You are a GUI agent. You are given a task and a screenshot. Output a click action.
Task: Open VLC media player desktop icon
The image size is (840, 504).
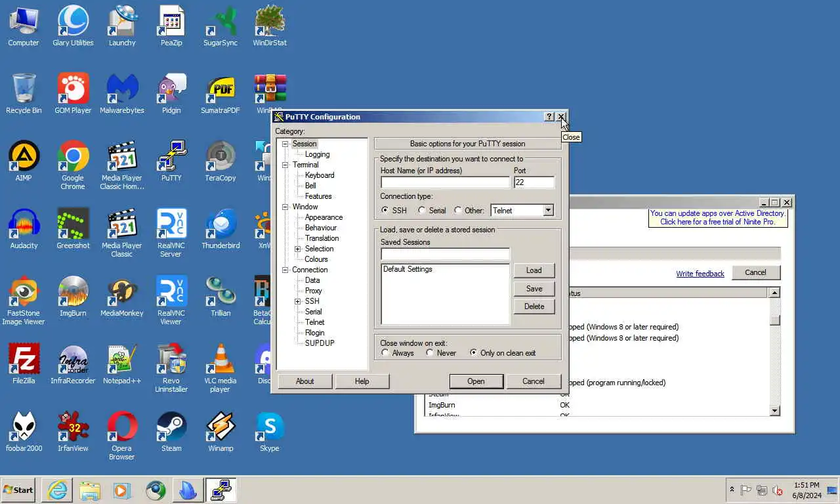(220, 368)
